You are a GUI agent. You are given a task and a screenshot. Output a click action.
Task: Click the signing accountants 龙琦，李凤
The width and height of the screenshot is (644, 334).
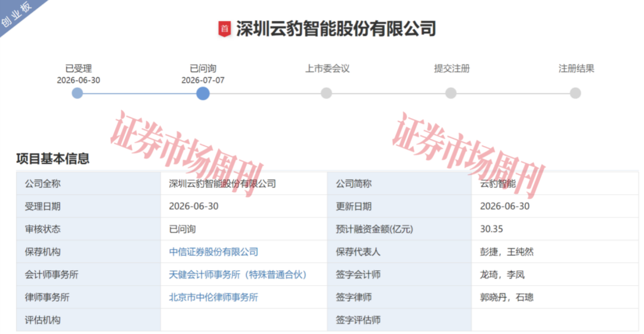(x=502, y=274)
